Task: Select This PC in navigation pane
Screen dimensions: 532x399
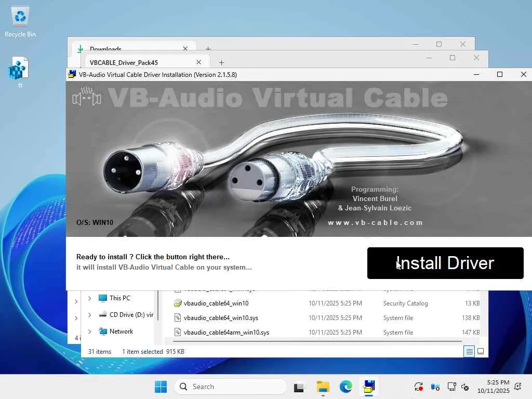Action: tap(120, 298)
